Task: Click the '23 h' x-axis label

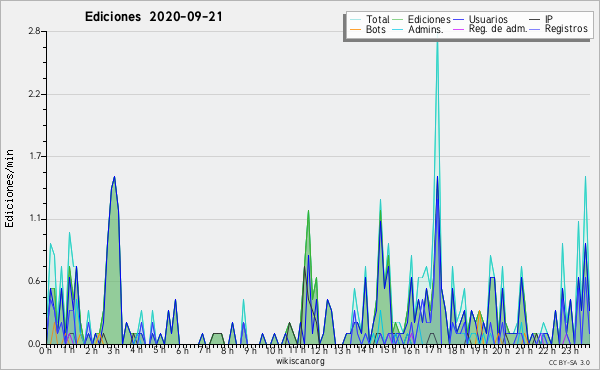Action: coord(570,351)
